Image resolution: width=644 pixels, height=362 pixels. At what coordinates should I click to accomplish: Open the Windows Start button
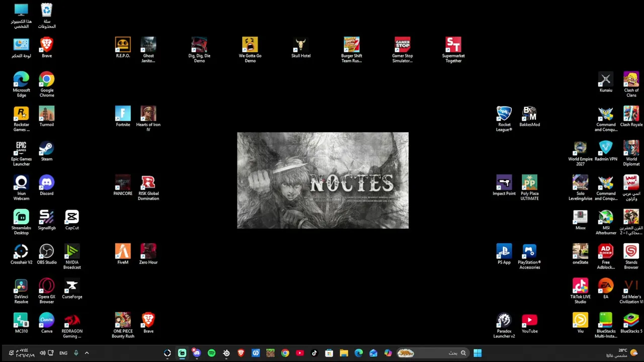point(477,353)
